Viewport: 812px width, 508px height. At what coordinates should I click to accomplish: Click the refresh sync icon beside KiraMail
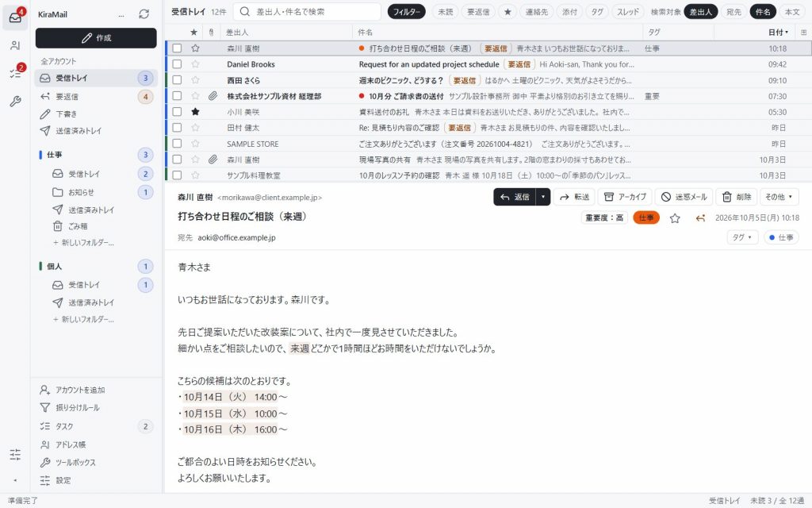[x=144, y=14]
